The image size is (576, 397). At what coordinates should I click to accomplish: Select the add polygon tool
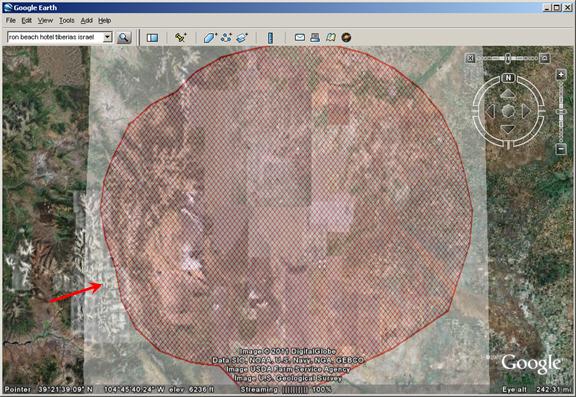coord(210,37)
